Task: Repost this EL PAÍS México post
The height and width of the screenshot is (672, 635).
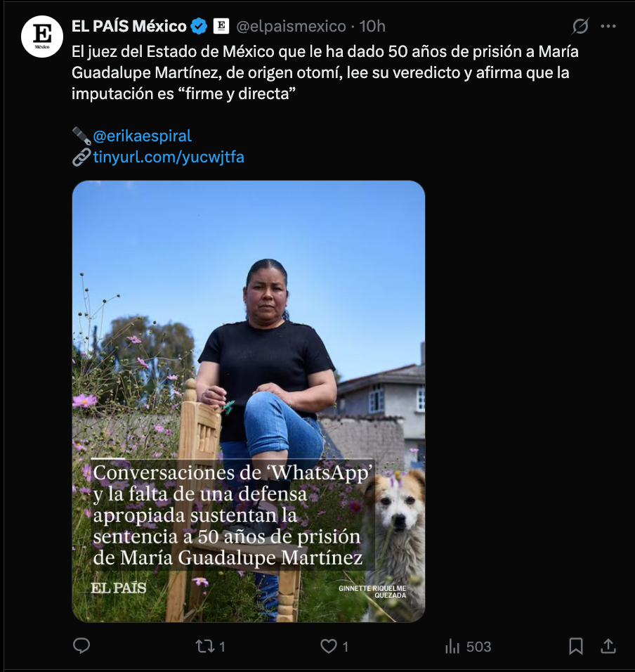Action: coord(206,646)
